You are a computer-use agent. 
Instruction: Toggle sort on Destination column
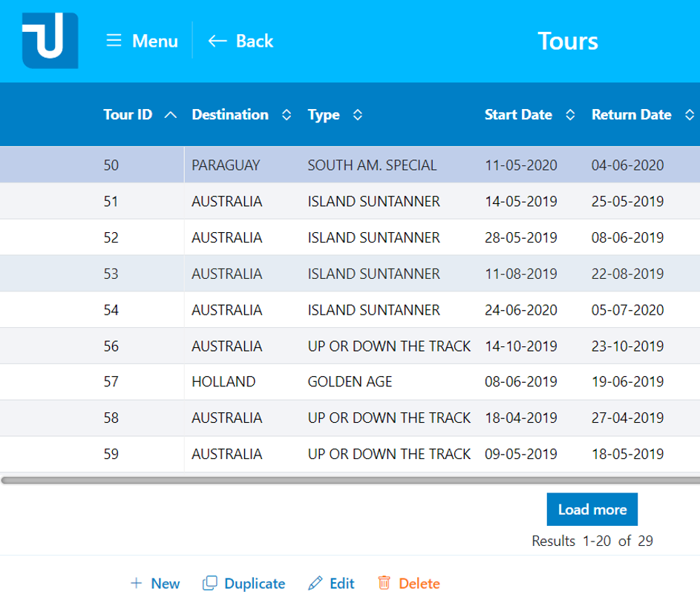tap(287, 115)
